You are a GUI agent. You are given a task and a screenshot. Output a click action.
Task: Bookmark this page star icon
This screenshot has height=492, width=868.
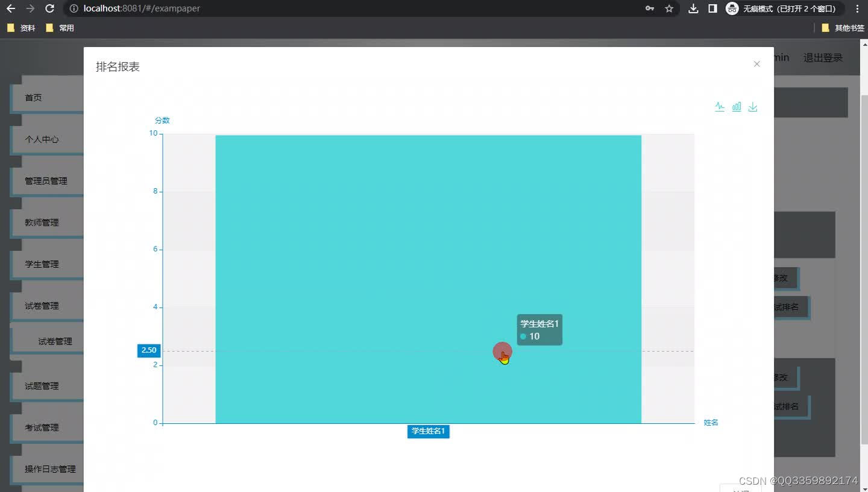click(669, 8)
